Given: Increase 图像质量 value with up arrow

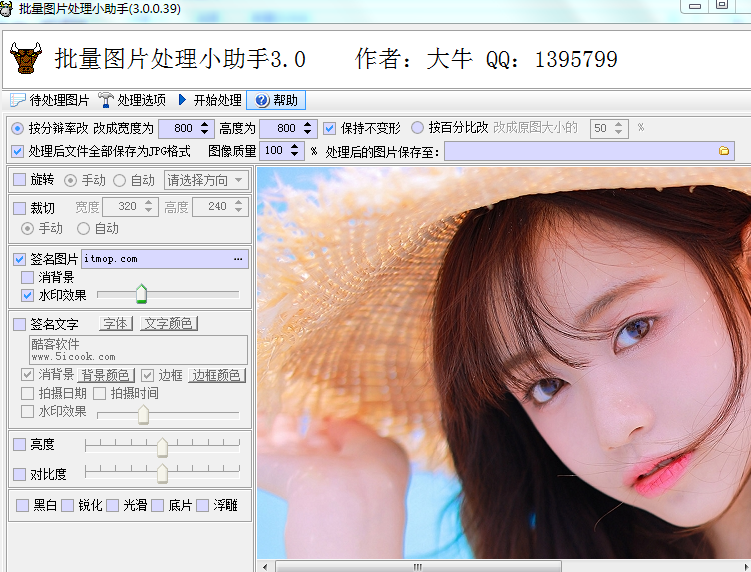Looking at the screenshot, I should (x=295, y=146).
